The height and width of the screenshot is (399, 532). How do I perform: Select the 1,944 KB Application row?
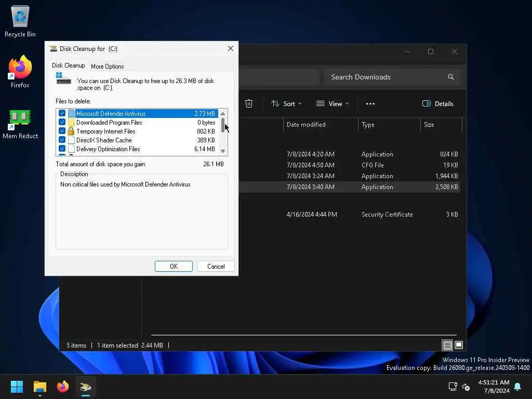(x=350, y=176)
